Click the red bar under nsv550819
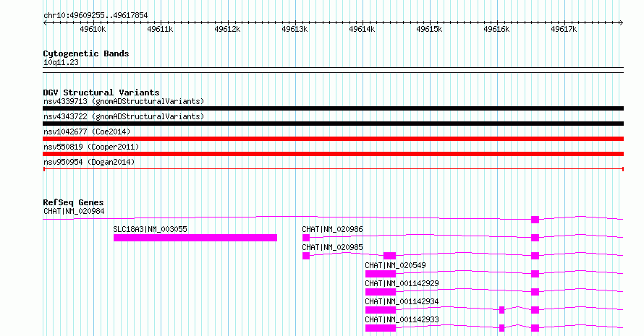 coord(333,154)
